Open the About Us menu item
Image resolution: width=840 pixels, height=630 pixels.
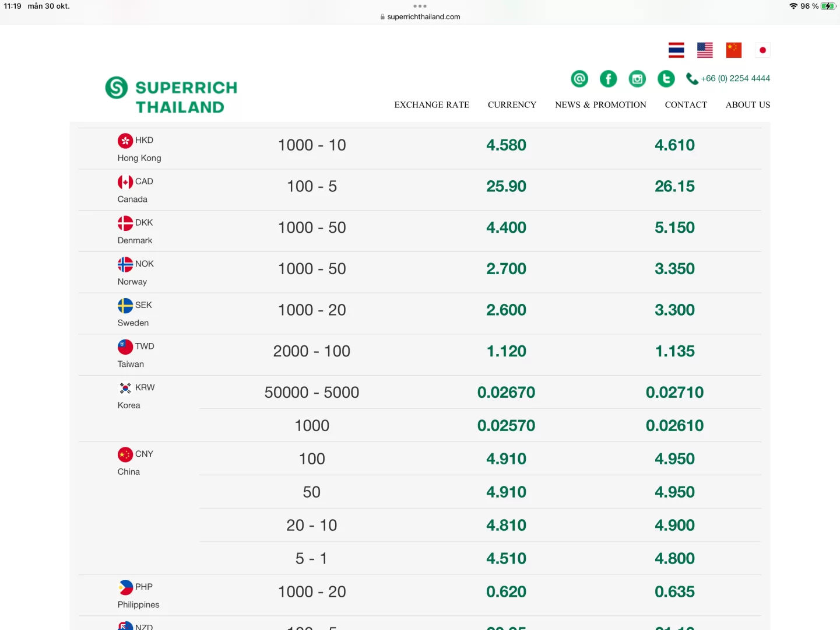(x=747, y=105)
